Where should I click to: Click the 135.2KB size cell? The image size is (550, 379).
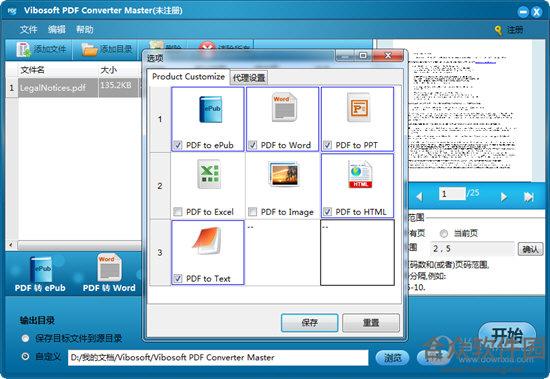click(x=119, y=87)
